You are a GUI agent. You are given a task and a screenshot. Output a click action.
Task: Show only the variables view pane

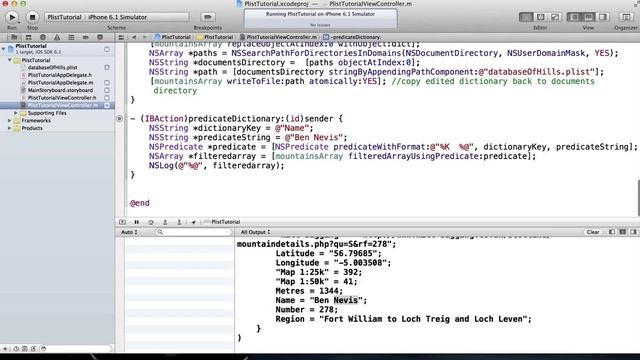tap(612, 232)
